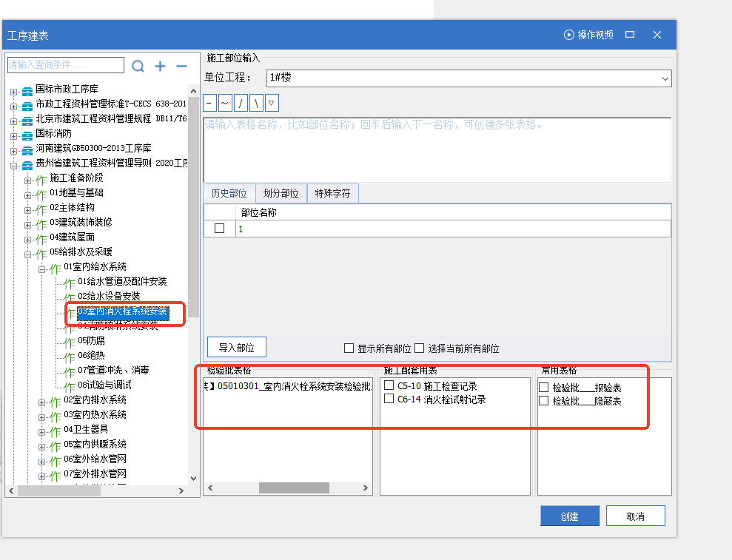Open the 特殊字符 tab
Viewport: 732px width, 560px height.
(332, 193)
